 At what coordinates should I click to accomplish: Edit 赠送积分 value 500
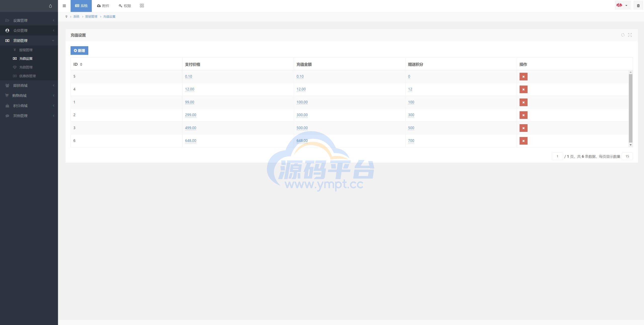(x=411, y=128)
